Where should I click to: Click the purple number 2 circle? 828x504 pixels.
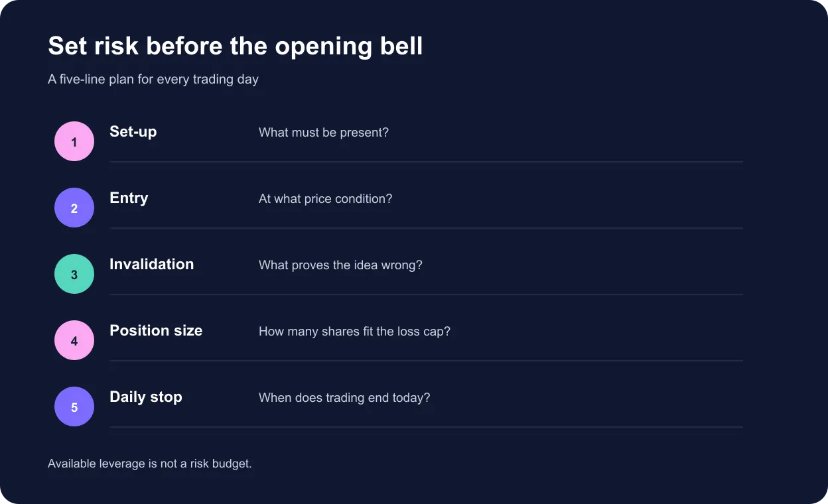pos(74,208)
